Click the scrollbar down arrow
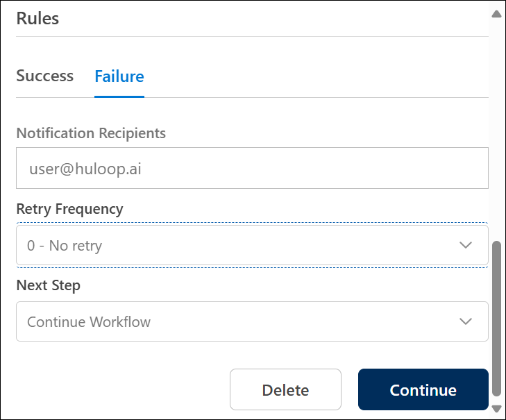Screen dimensions: 506x420 [x=496, y=409]
